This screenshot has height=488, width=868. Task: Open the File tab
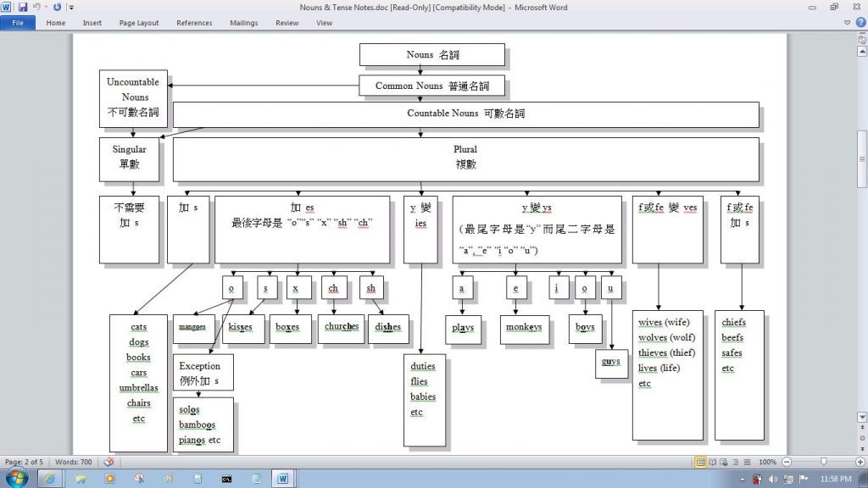pyautogui.click(x=18, y=23)
